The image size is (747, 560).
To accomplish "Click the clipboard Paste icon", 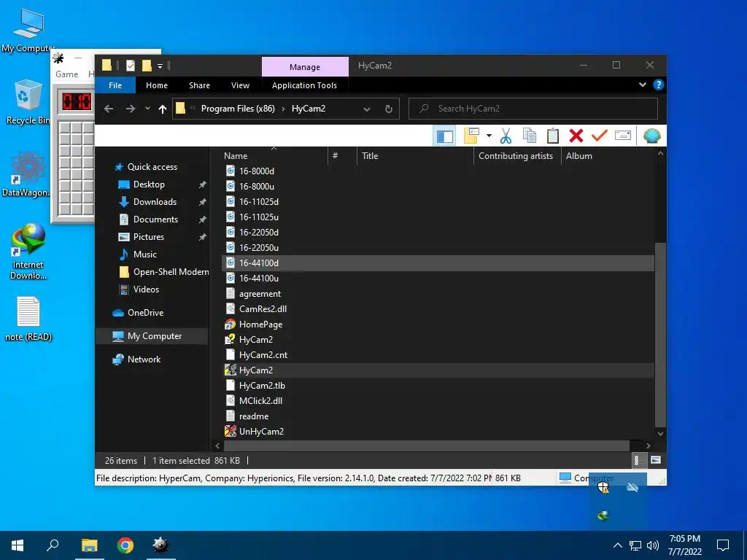I will [x=553, y=136].
